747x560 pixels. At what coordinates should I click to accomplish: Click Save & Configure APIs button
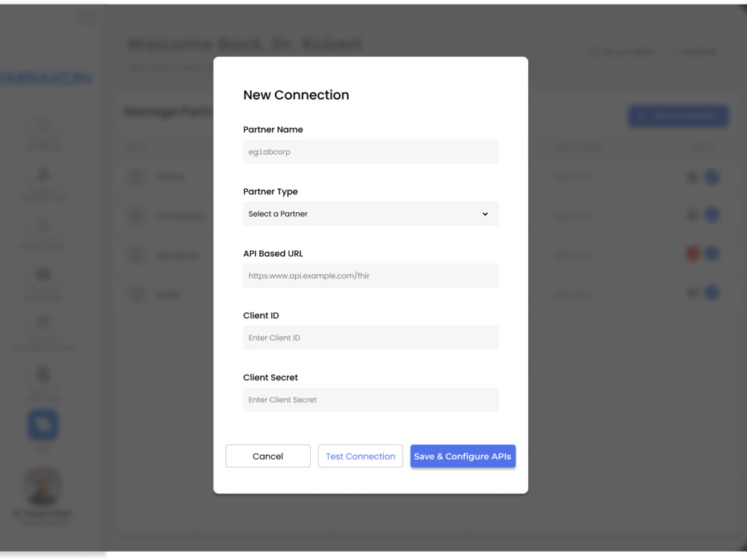coord(462,456)
